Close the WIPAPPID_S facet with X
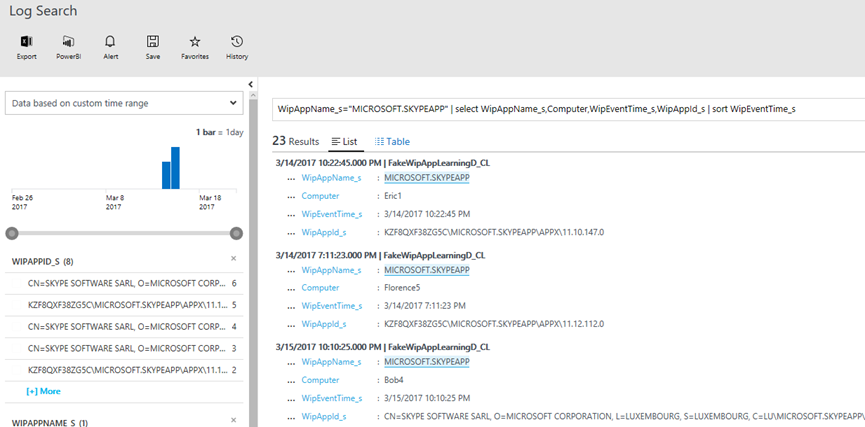This screenshot has width=865, height=427. click(x=233, y=258)
